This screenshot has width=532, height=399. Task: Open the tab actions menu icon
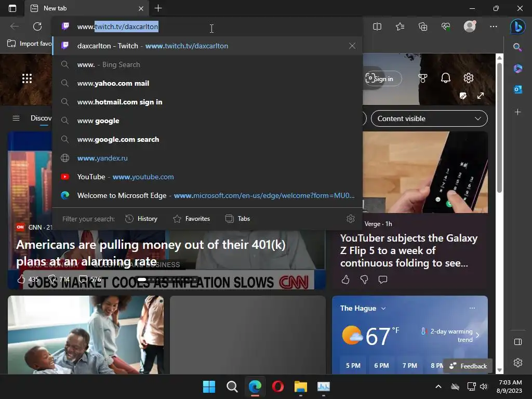(x=12, y=8)
